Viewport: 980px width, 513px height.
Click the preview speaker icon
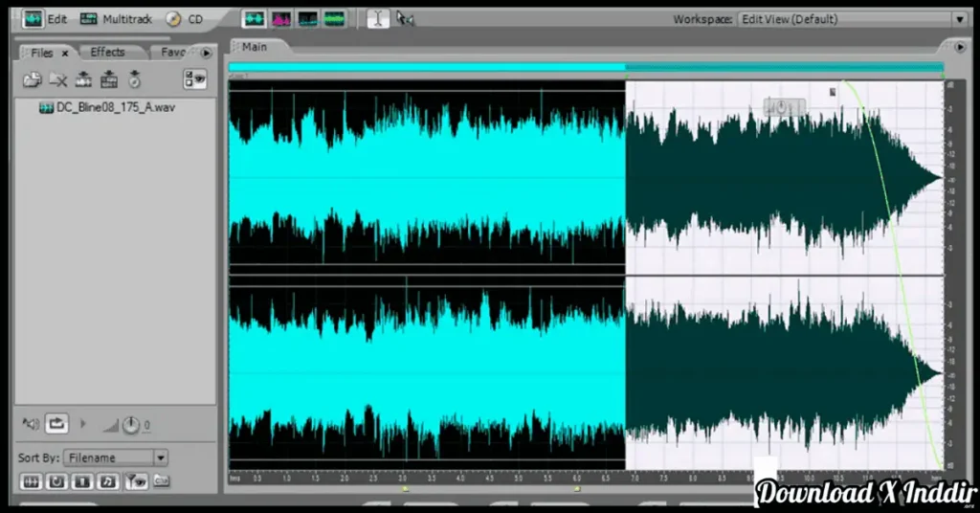pos(31,424)
